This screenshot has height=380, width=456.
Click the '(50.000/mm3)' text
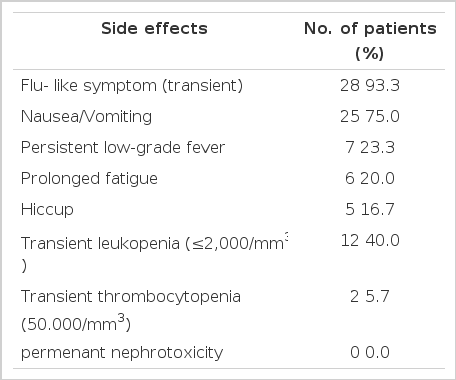tap(76, 323)
